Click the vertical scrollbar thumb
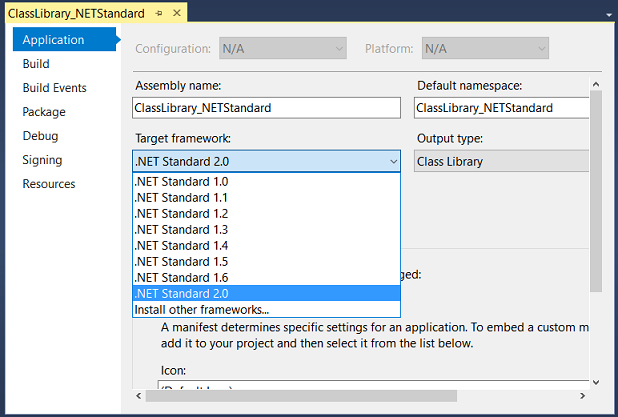 click(596, 191)
